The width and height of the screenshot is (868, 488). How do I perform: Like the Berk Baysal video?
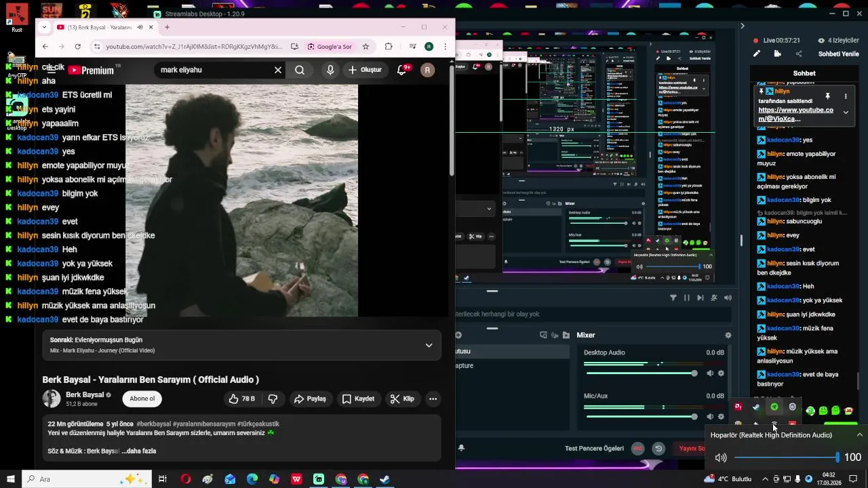coord(241,399)
